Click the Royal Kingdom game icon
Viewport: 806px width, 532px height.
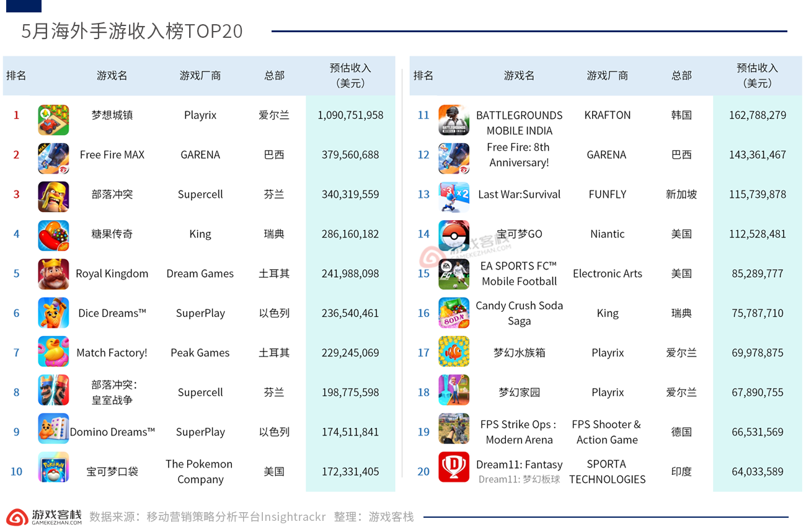pyautogui.click(x=53, y=274)
